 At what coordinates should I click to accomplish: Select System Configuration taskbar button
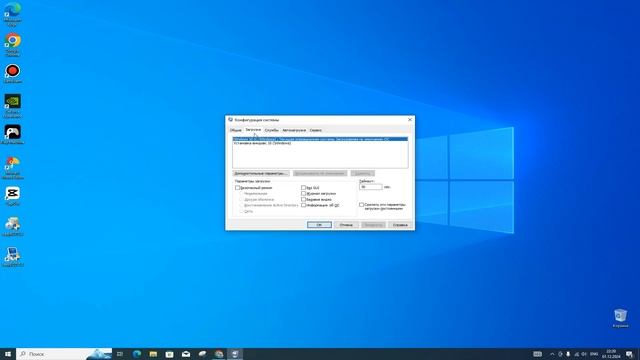[235, 354]
